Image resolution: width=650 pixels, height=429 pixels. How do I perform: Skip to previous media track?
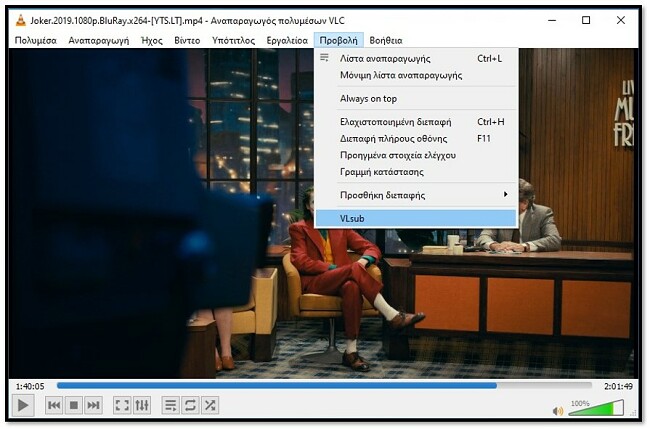pos(54,405)
